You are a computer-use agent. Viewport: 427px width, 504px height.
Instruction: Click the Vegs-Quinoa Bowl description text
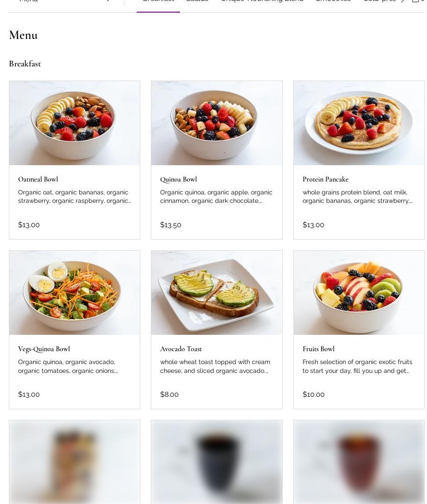click(x=68, y=366)
